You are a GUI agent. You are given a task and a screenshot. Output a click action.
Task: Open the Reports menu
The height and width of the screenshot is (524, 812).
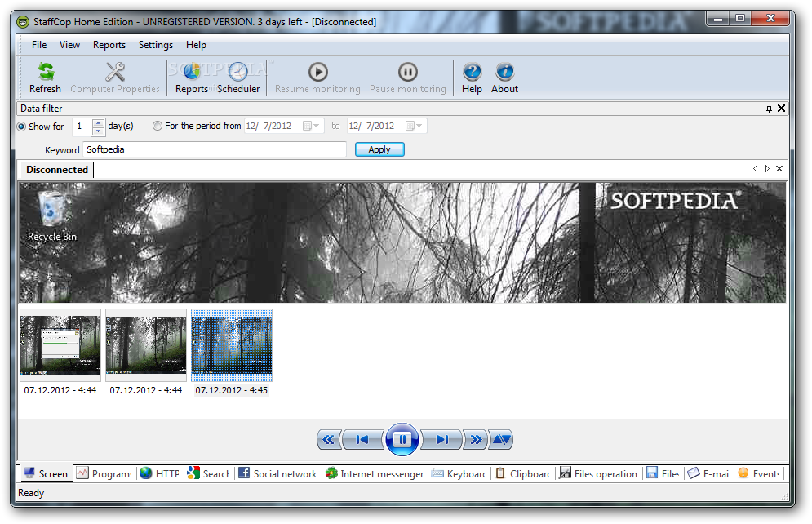(109, 45)
